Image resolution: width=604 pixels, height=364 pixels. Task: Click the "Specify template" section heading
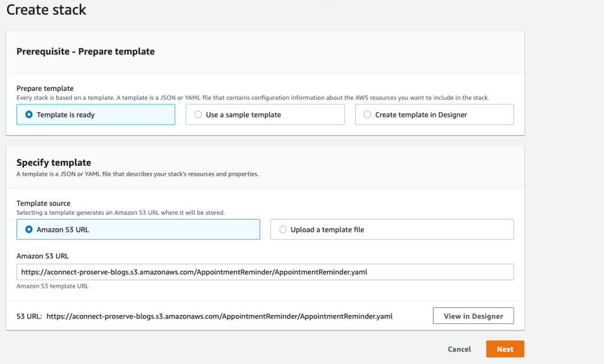(52, 162)
